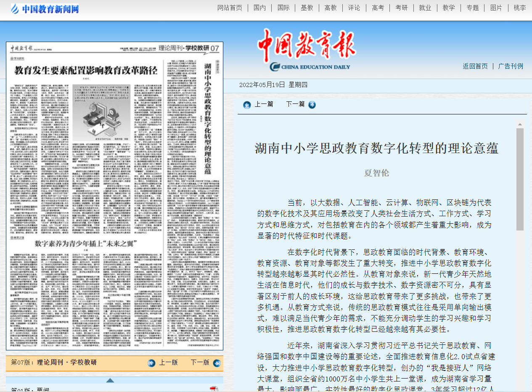Click the down-arrow icon beside 下一篇
The width and height of the screenshot is (532, 392).
[x=312, y=105]
